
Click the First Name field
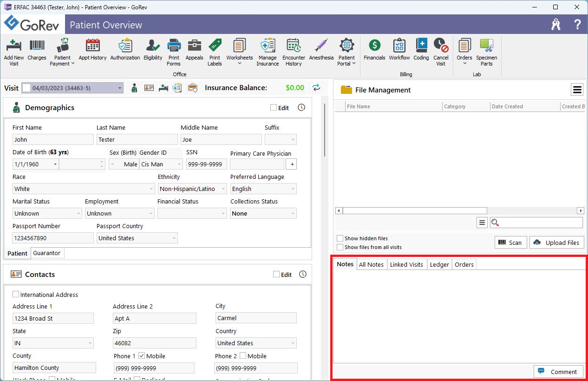(x=53, y=139)
